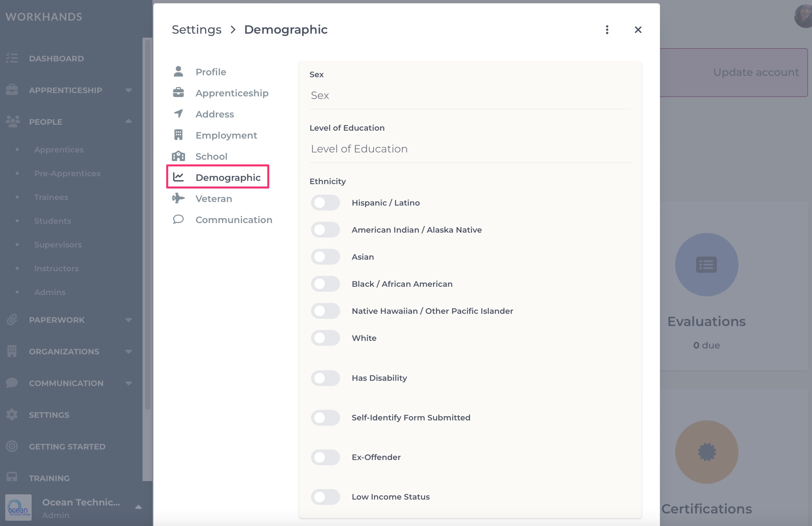
Task: Enable the Has Disability toggle
Action: (x=325, y=378)
